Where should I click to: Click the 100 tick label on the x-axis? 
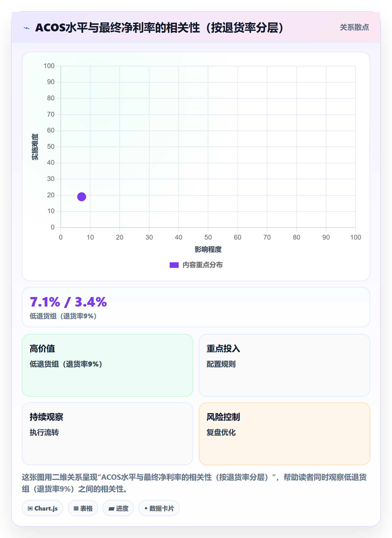coord(356,237)
